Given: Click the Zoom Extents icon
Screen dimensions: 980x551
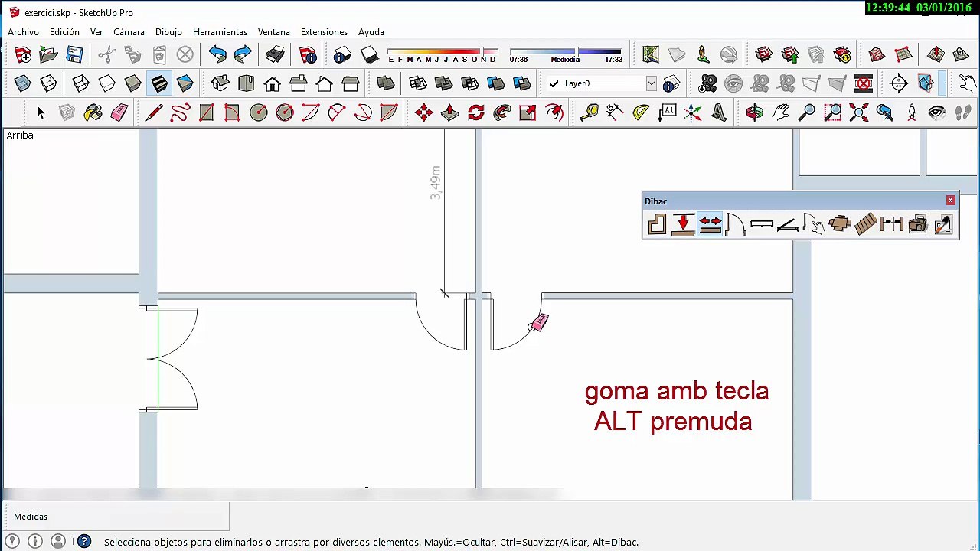Looking at the screenshot, I should click(x=858, y=112).
